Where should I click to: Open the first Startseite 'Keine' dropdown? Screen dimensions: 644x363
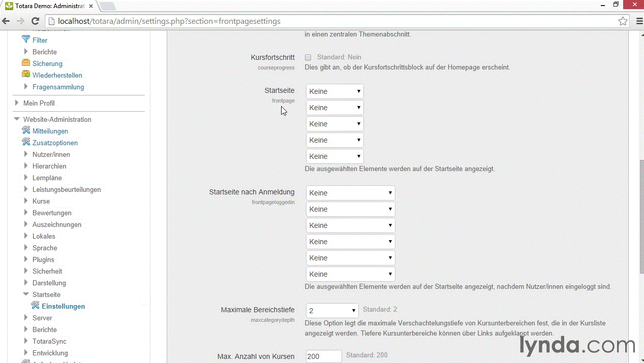(x=334, y=91)
